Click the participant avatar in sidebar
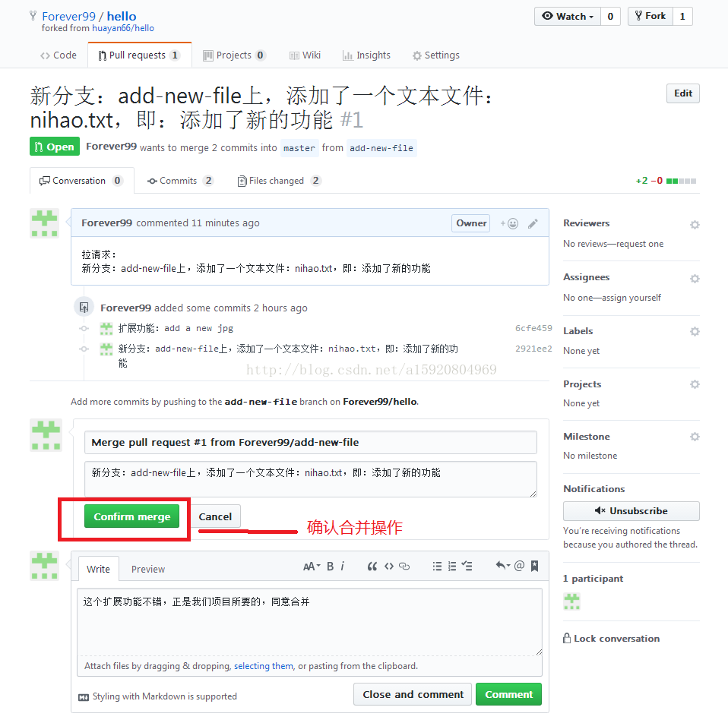728x723 pixels. pos(571,601)
